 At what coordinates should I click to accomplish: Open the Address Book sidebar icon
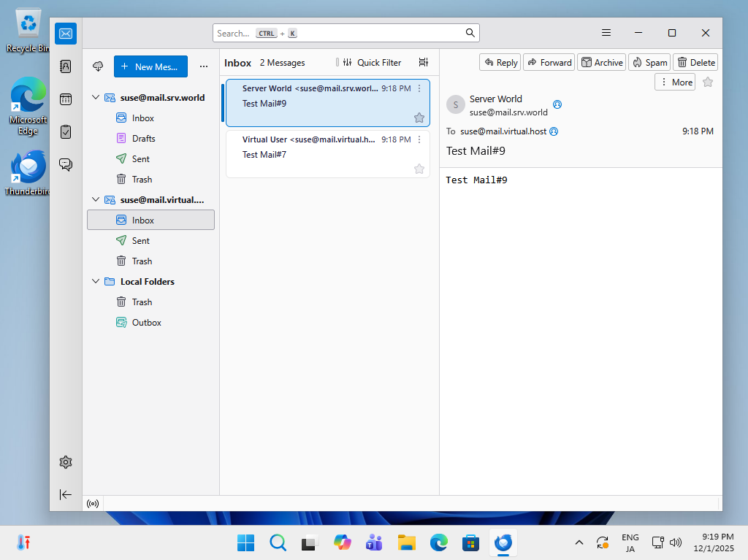click(66, 66)
